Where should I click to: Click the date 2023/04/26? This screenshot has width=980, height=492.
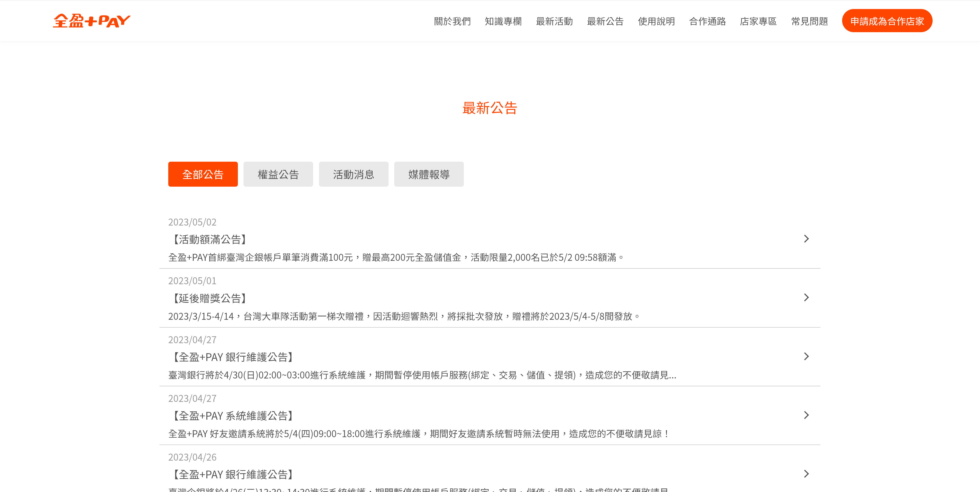[x=192, y=457]
